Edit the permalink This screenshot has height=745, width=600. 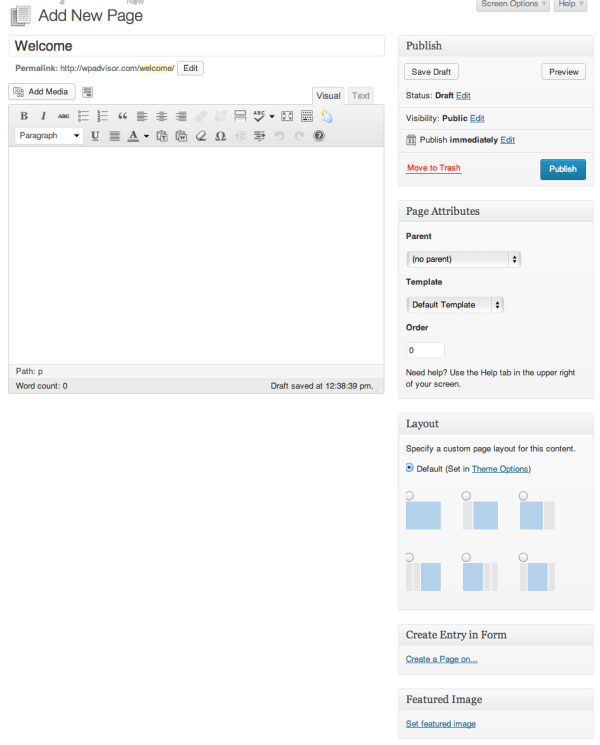pyautogui.click(x=190, y=68)
